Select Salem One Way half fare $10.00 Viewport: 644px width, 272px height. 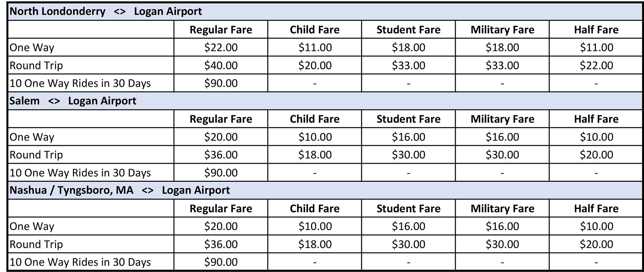tap(596, 137)
